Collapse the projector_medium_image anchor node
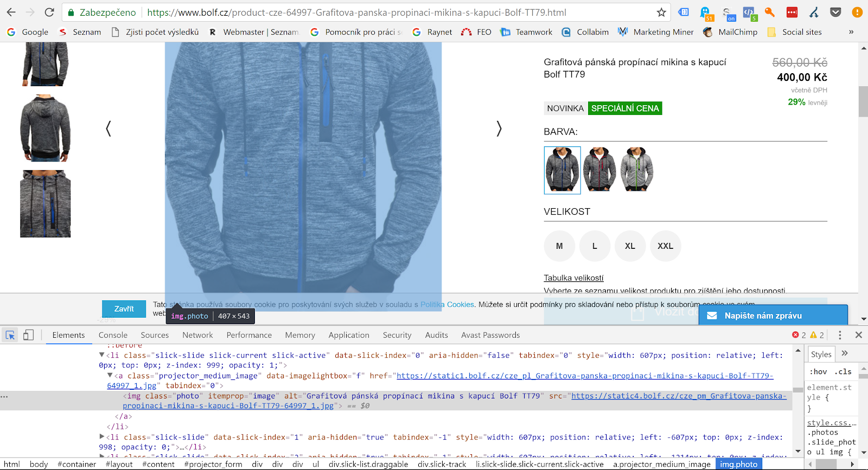The image size is (868, 470). tap(110, 375)
